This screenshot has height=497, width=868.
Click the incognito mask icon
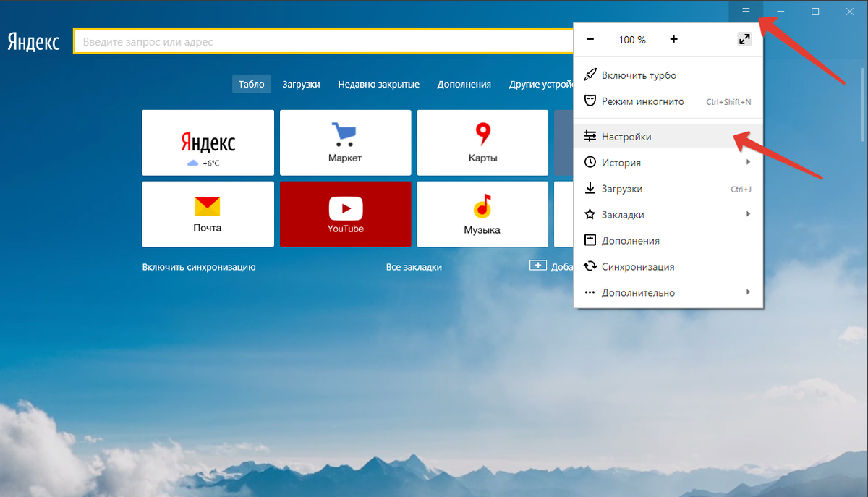click(x=590, y=101)
